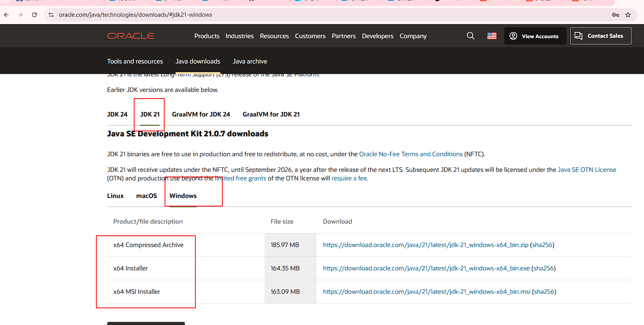The image size is (644, 325).
Task: Click the Product/file description column header
Action: point(148,221)
